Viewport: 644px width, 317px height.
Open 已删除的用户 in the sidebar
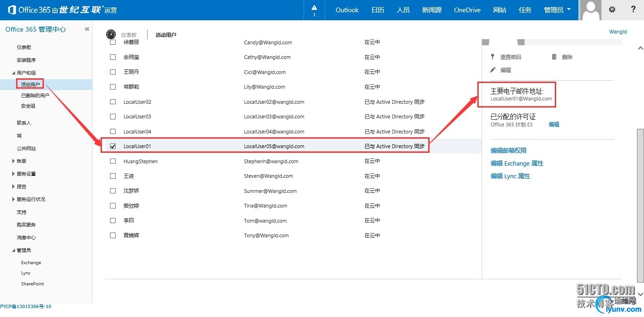[35, 95]
